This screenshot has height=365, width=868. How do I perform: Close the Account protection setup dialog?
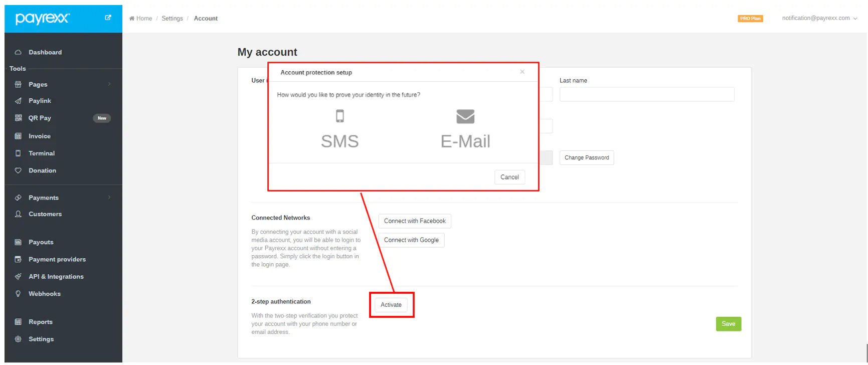pos(522,72)
